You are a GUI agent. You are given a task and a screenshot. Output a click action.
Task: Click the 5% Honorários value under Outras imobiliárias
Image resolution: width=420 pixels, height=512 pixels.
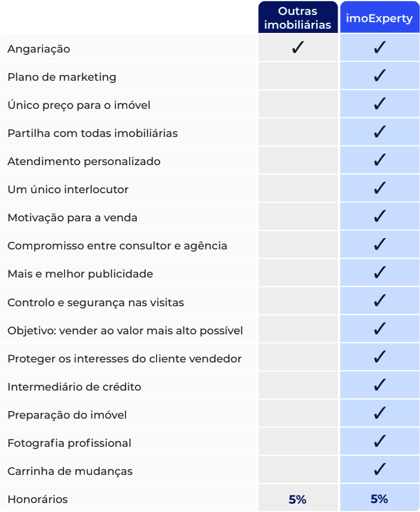tap(298, 499)
